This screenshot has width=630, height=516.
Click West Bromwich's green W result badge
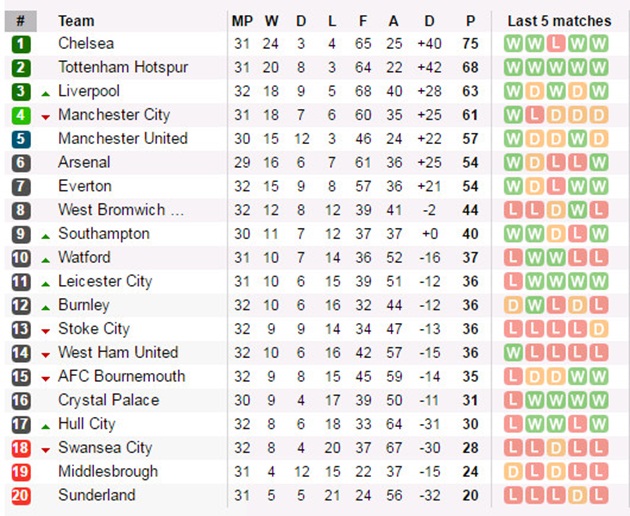(x=577, y=210)
